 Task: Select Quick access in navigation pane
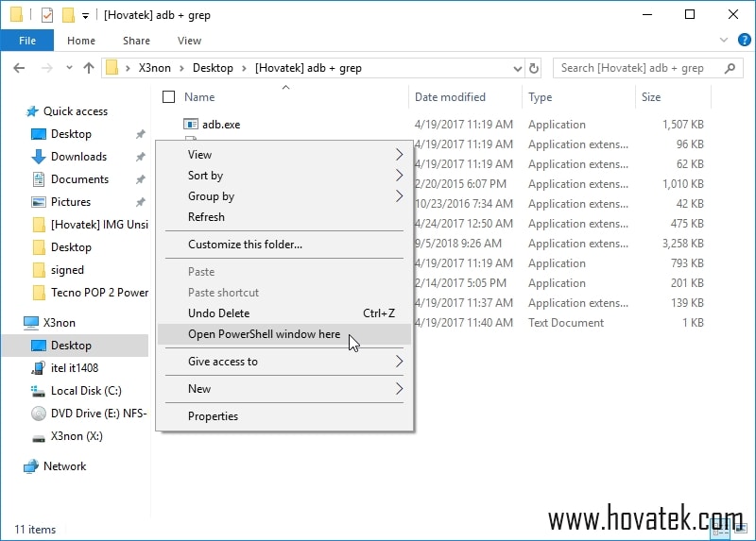[76, 111]
